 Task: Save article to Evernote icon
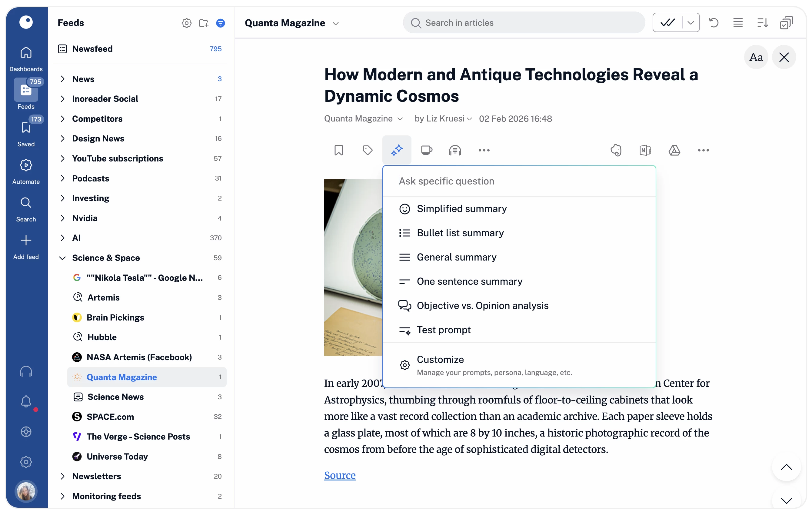click(x=616, y=150)
